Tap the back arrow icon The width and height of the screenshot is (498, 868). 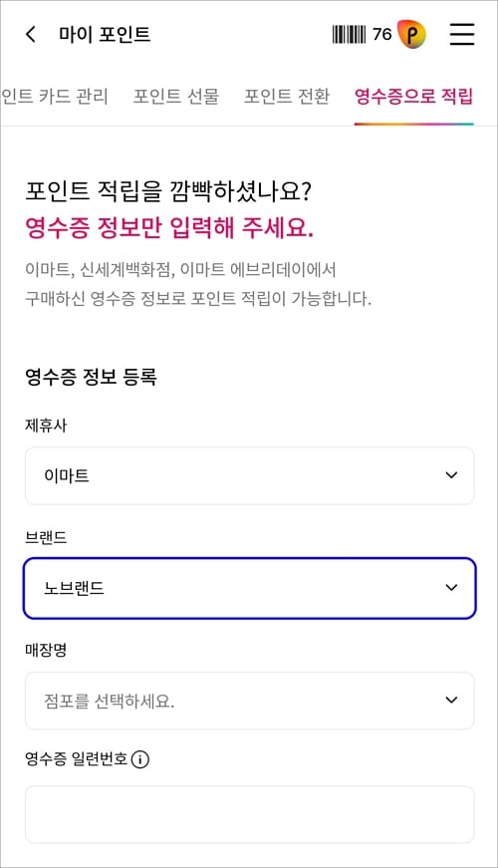pos(31,34)
